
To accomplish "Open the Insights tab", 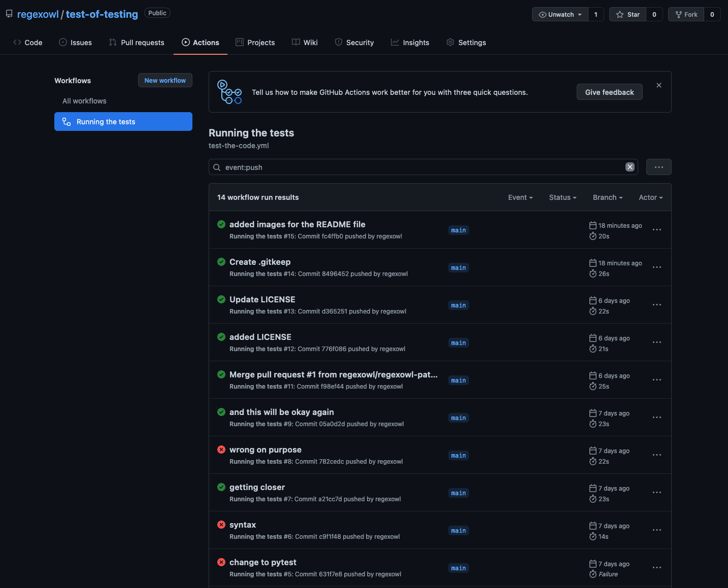I will (x=410, y=43).
